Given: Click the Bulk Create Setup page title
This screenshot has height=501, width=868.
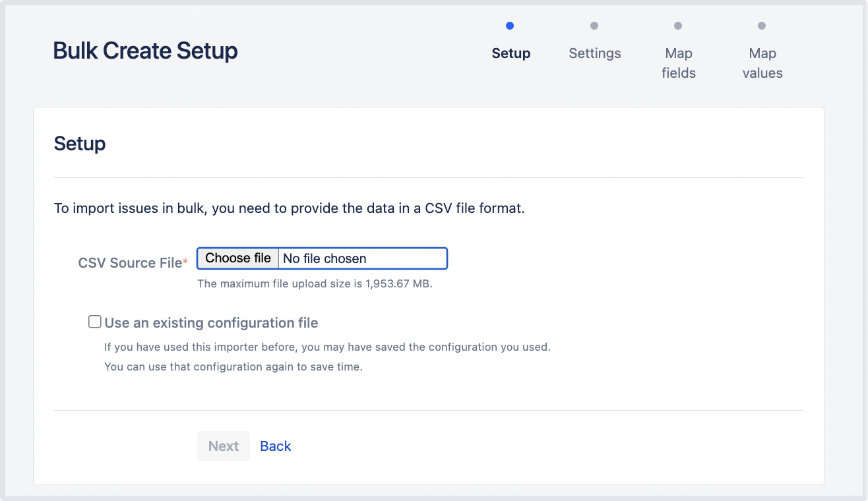Looking at the screenshot, I should (145, 51).
